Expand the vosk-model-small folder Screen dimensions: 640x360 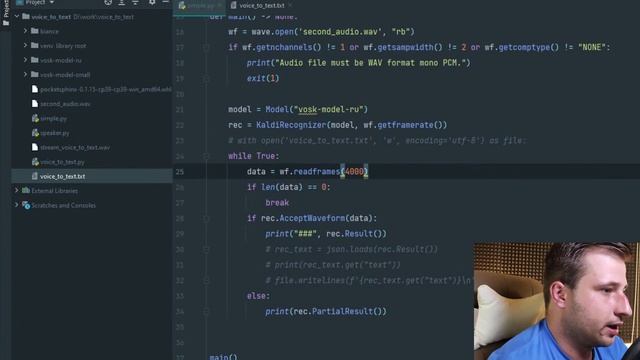25,74
